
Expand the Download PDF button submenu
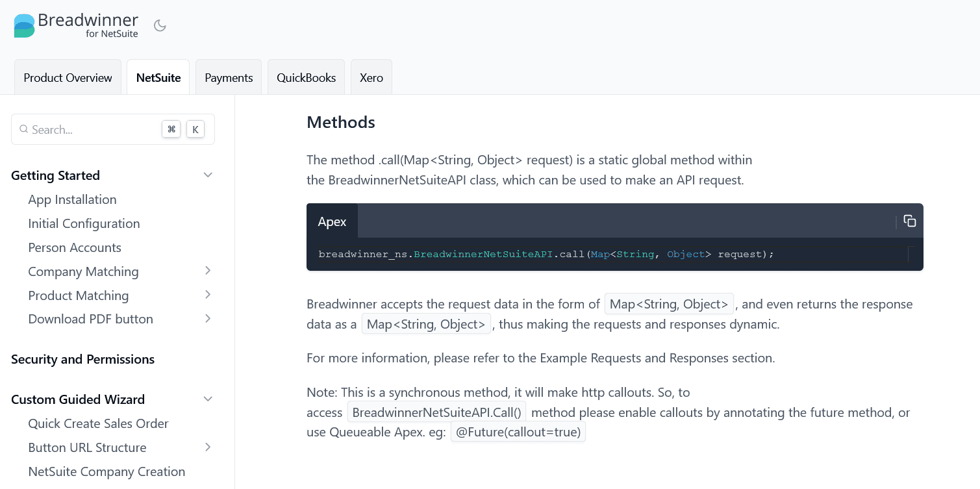click(208, 318)
